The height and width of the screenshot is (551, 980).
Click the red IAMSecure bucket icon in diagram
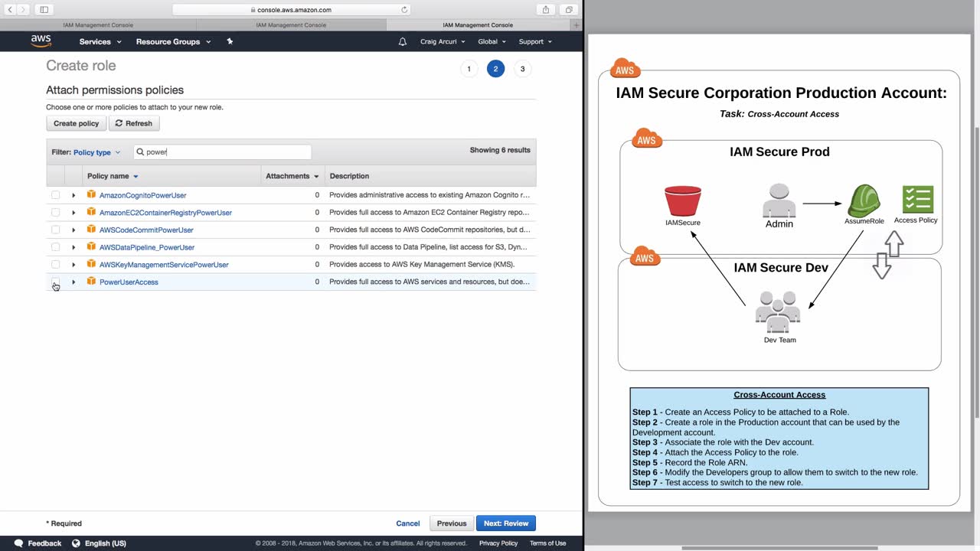(x=683, y=201)
